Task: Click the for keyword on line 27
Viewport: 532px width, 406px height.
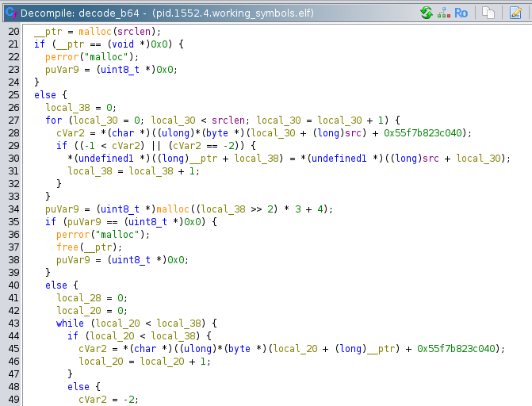Action: tap(54, 121)
